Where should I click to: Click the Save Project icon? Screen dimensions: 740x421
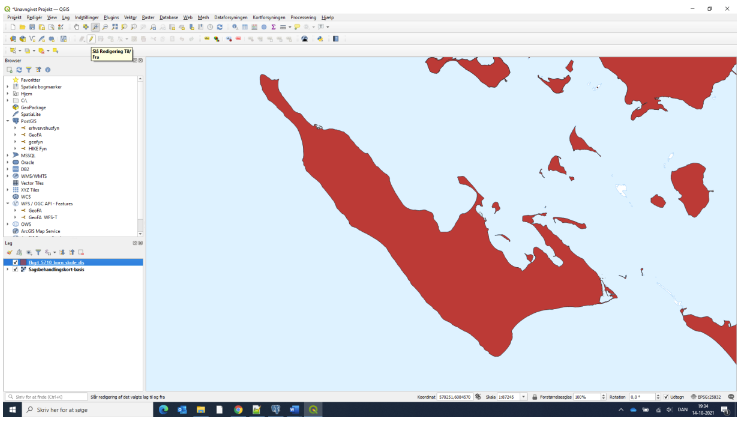32,27
